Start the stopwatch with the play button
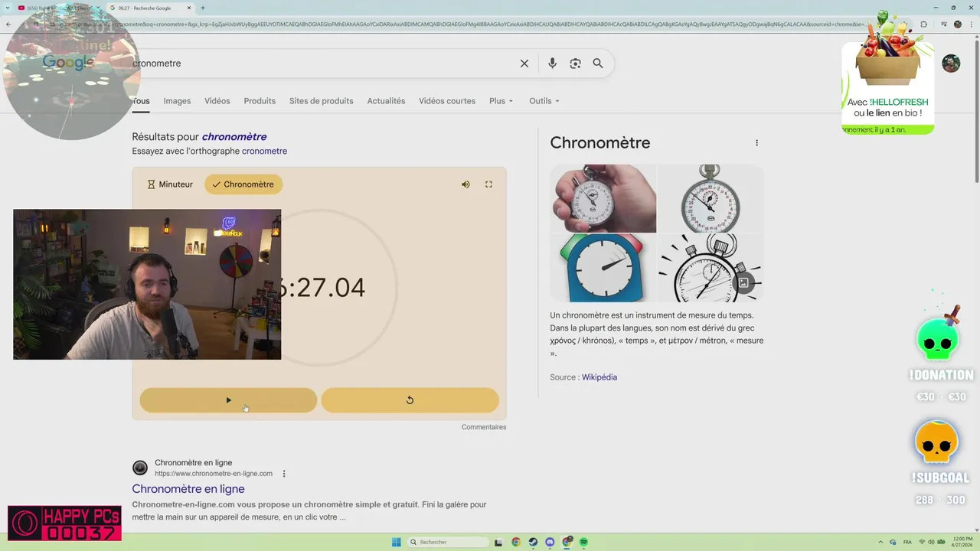 [x=228, y=400]
